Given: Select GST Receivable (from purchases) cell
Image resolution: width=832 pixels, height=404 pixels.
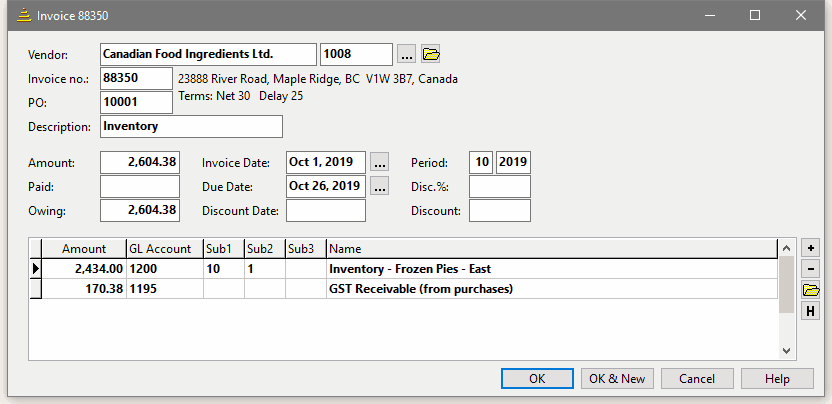Looking at the screenshot, I should (x=552, y=289).
